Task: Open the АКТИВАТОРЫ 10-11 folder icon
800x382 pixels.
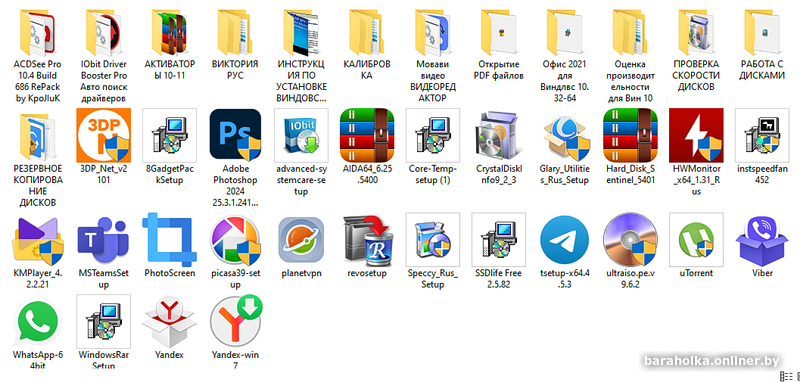Action: point(169,32)
